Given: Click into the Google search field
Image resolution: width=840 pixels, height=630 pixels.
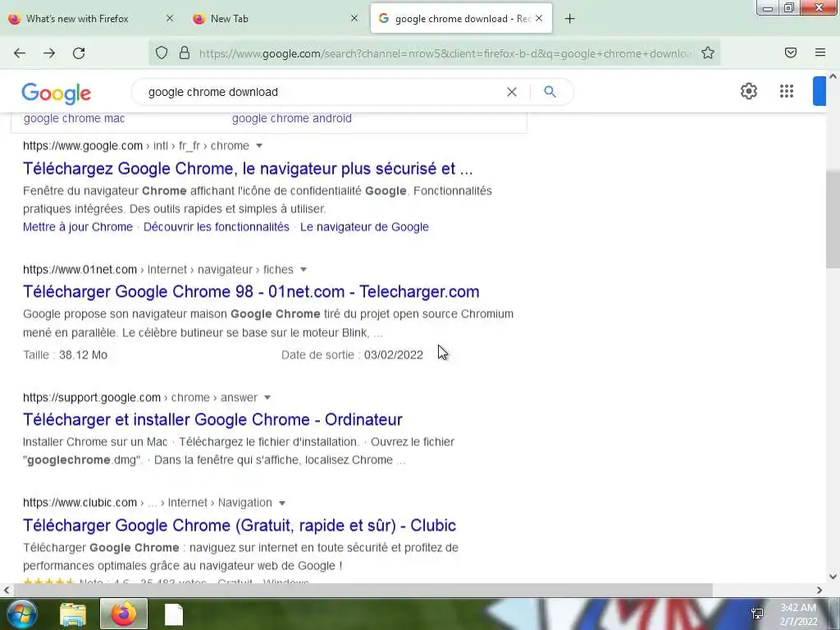Looking at the screenshot, I should click(322, 92).
